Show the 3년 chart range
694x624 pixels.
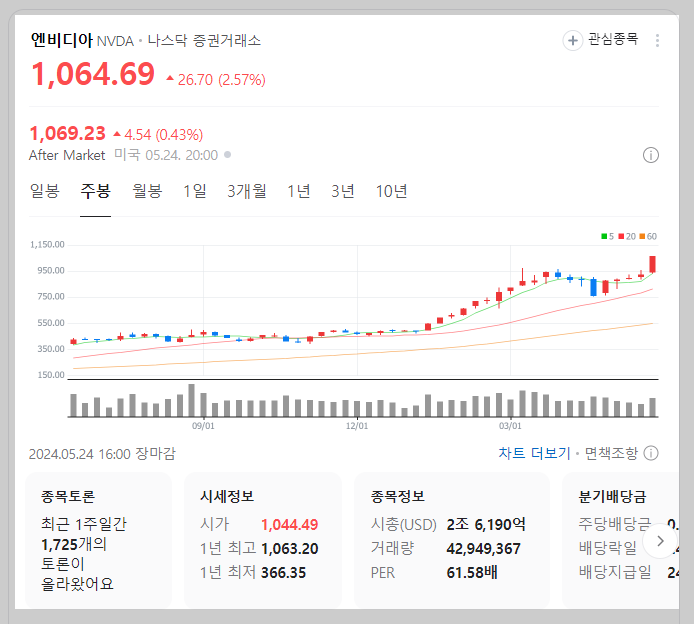tap(343, 191)
